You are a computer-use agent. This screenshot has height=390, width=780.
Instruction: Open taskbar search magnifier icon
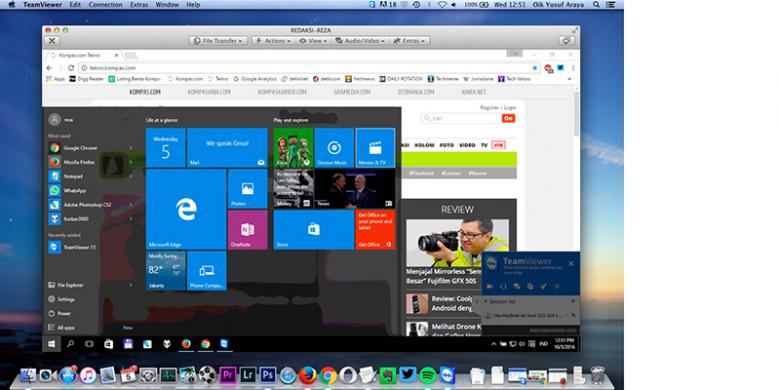tap(70, 344)
